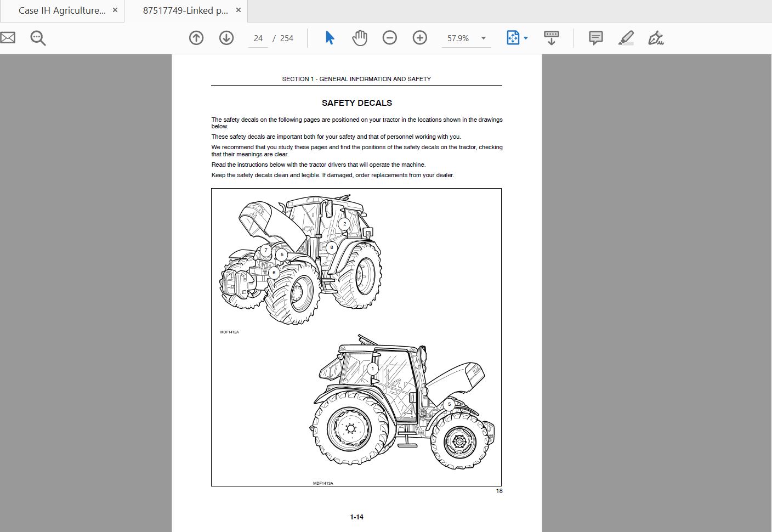Click figure number 18 below drawing

pos(499,491)
